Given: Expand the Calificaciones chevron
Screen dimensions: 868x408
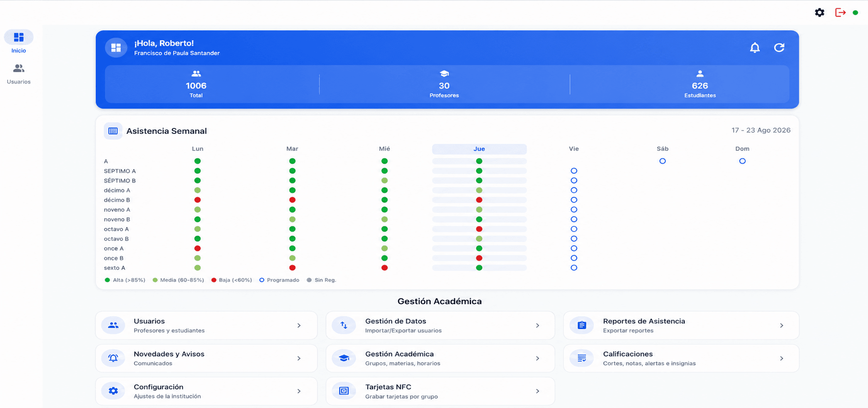Looking at the screenshot, I should [x=782, y=358].
